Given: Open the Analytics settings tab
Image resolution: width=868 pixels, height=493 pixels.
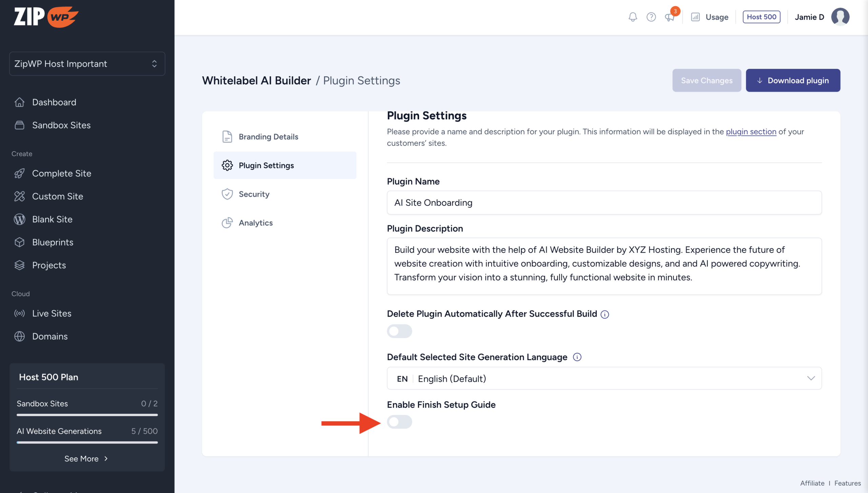Looking at the screenshot, I should [256, 223].
